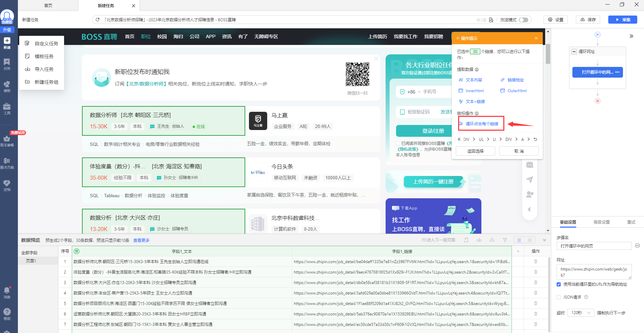This screenshot has height=333, width=644.
Task: Open the 定制 icon in the sidebar
Action: 7,185
